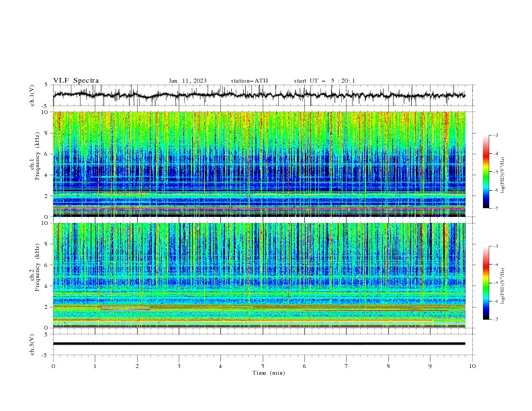Click the ch.1 spectrogram panel

point(259,164)
